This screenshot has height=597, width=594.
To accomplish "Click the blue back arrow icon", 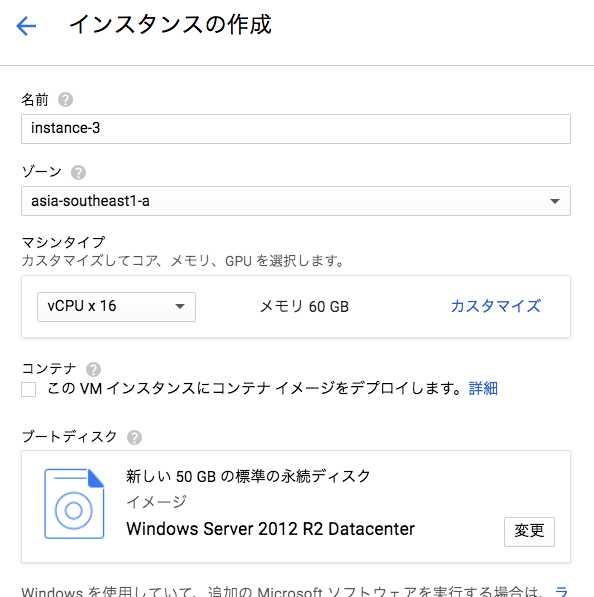I will [26, 26].
